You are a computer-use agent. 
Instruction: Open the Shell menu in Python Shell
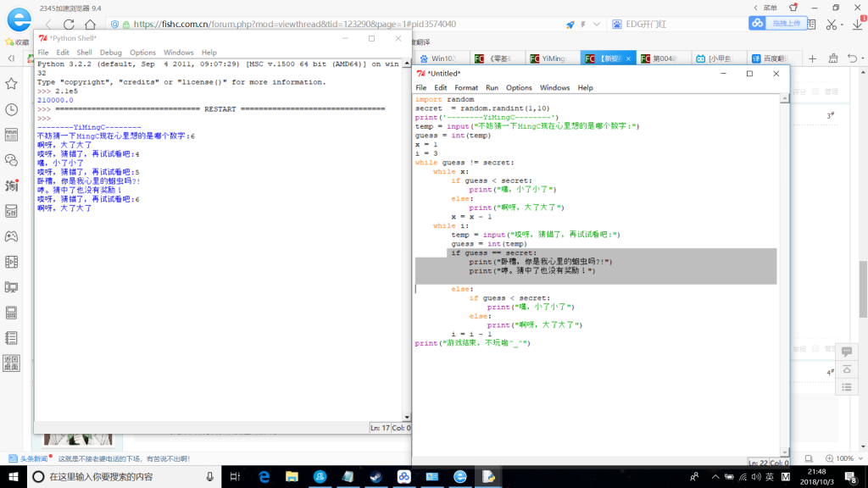(84, 53)
